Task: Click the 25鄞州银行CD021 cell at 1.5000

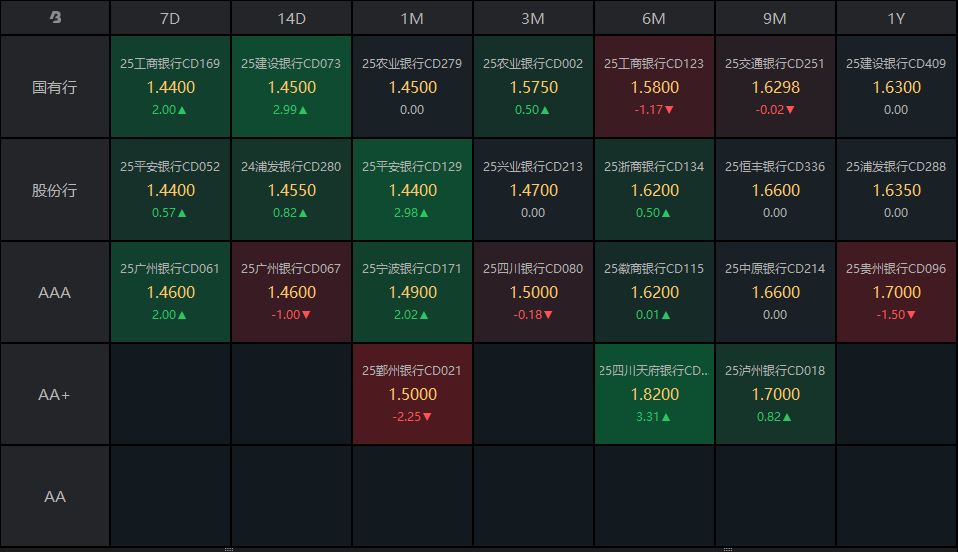Action: point(412,394)
